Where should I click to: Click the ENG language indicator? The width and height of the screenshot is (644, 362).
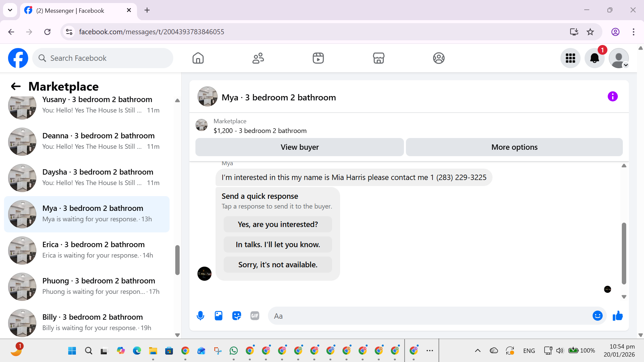click(x=529, y=351)
